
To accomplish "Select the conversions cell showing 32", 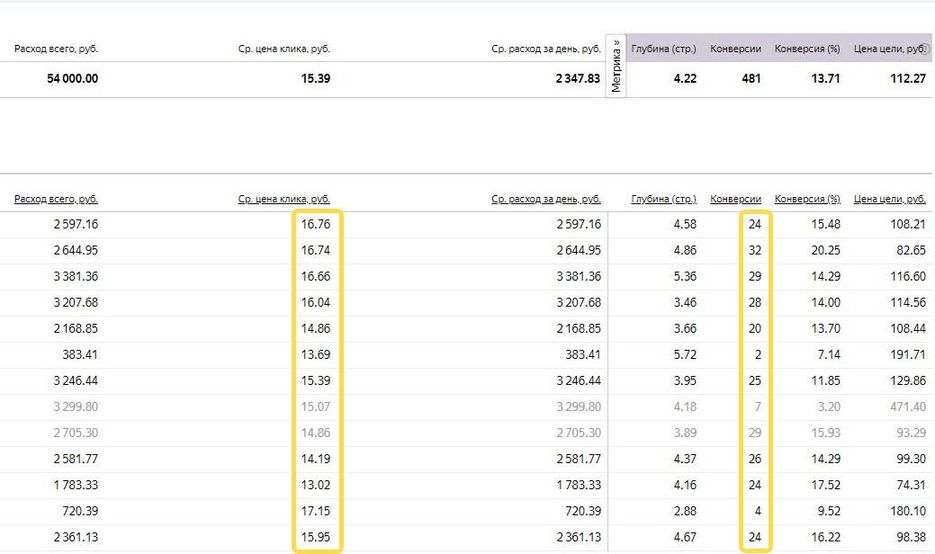I will [x=755, y=250].
